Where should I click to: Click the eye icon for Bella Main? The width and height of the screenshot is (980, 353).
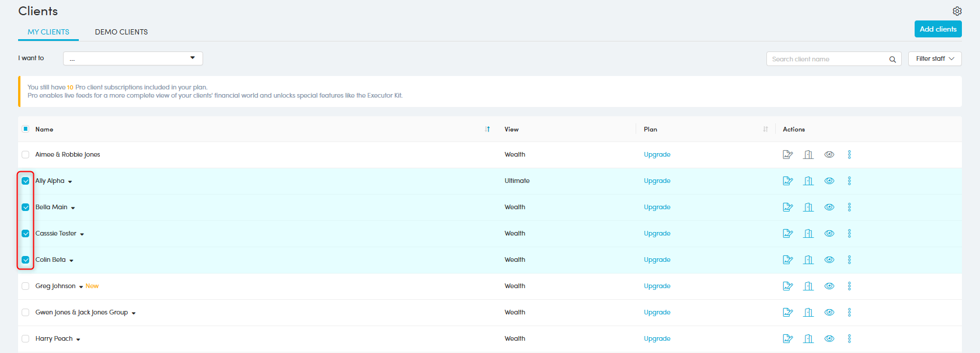pos(829,207)
